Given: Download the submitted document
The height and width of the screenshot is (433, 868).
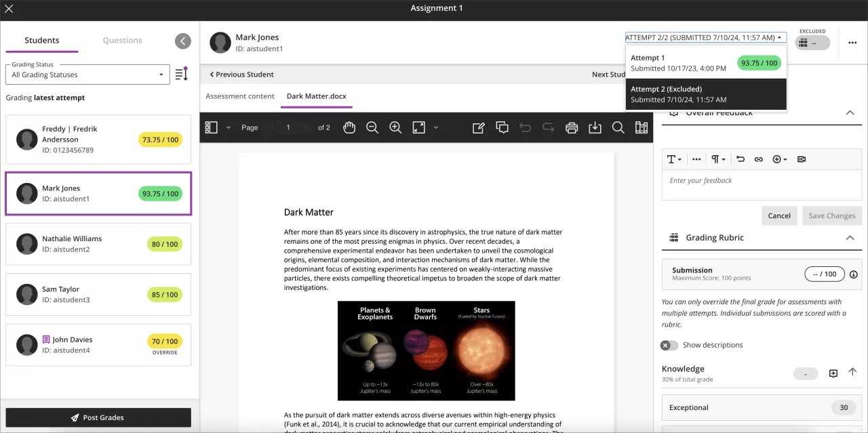Looking at the screenshot, I should click(595, 127).
